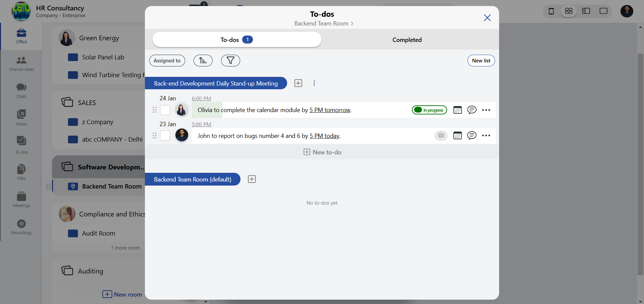Open z Company room
The height and width of the screenshot is (304, 644).
point(97,122)
